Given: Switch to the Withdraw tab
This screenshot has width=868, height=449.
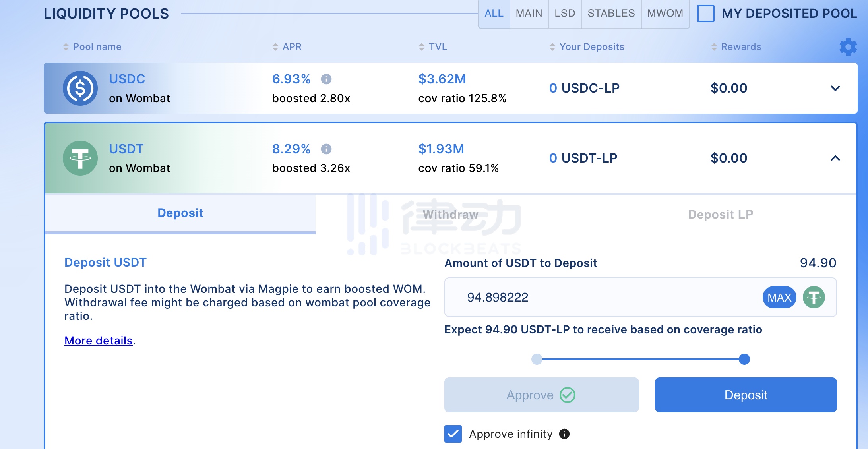Looking at the screenshot, I should tap(450, 215).
